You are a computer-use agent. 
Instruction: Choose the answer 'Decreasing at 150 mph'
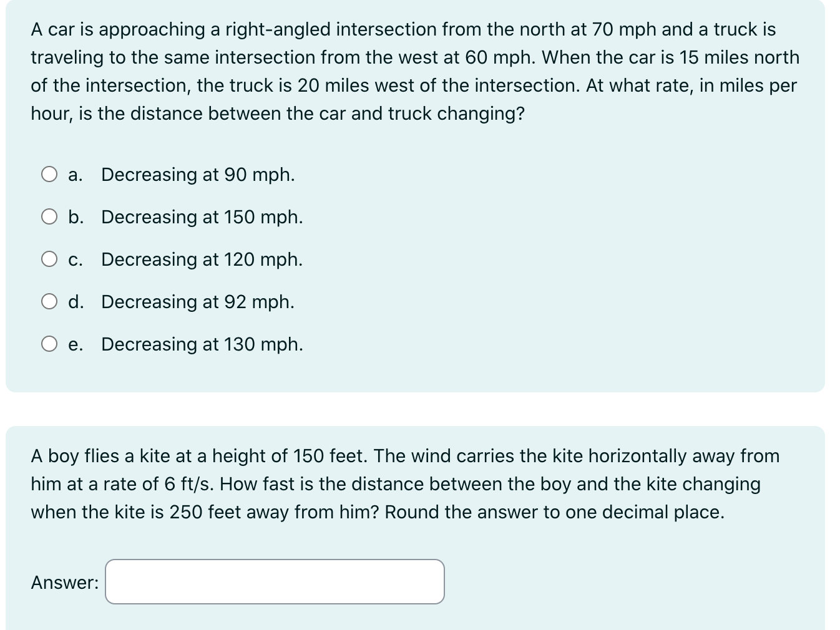pyautogui.click(x=202, y=217)
